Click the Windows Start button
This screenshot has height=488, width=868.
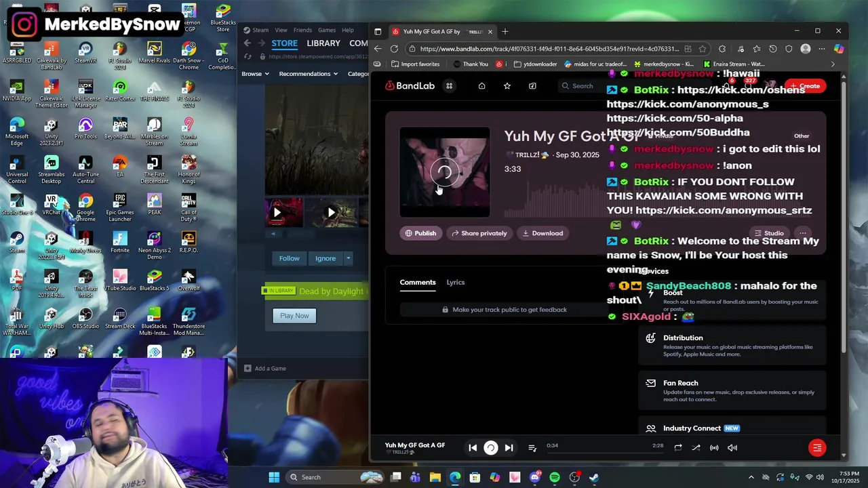click(x=274, y=477)
